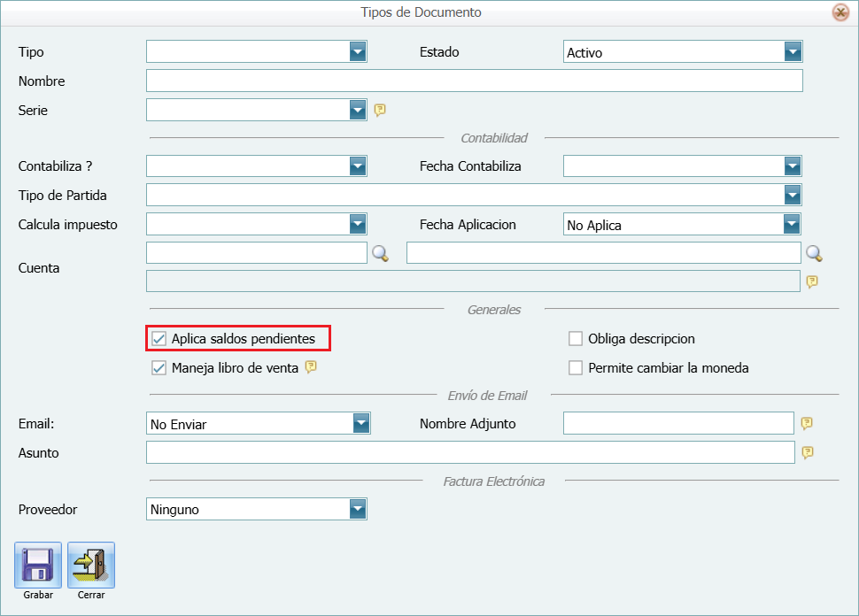Check Permite cambiar la moneda
The width and height of the screenshot is (859, 616).
(x=576, y=367)
